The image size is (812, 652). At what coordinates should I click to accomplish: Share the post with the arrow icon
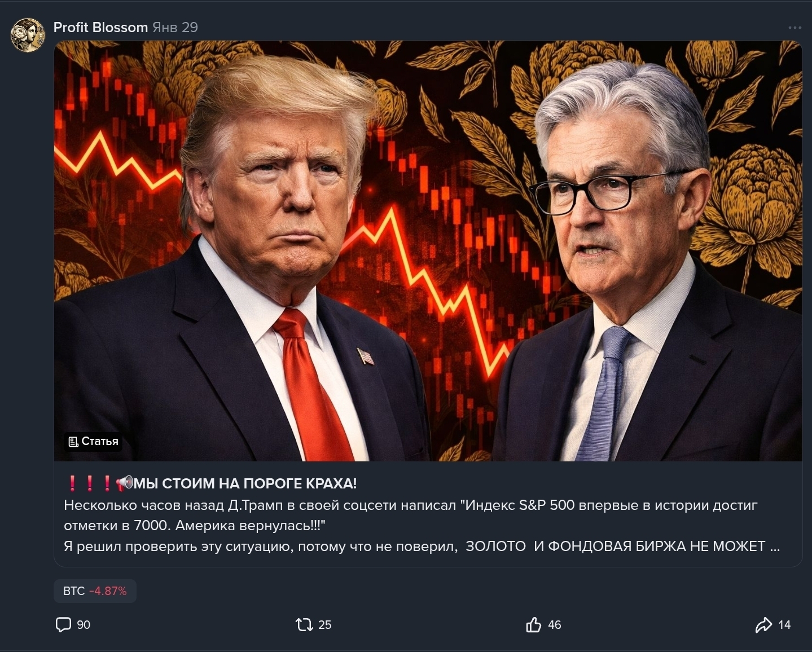(x=763, y=625)
